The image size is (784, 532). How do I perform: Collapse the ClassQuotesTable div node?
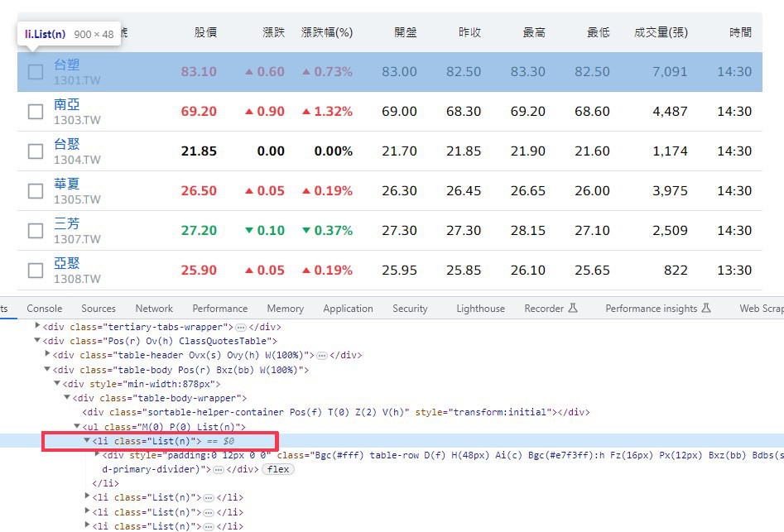pyautogui.click(x=37, y=340)
